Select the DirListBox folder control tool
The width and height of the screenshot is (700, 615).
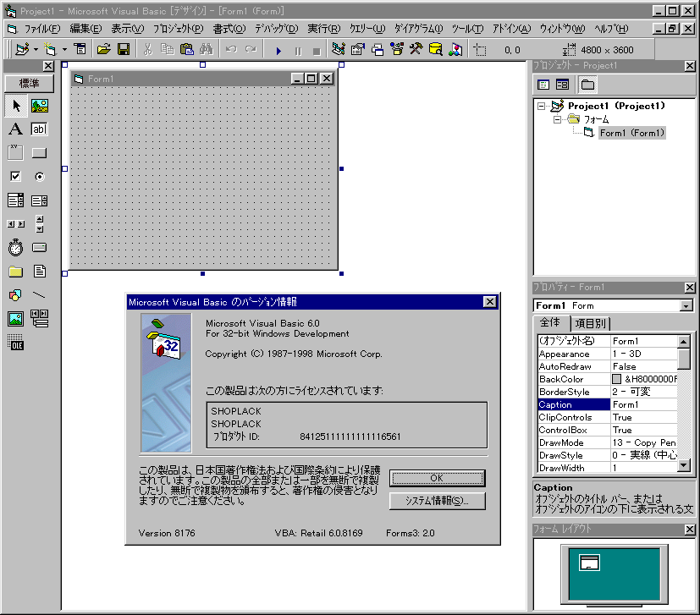[x=15, y=272]
